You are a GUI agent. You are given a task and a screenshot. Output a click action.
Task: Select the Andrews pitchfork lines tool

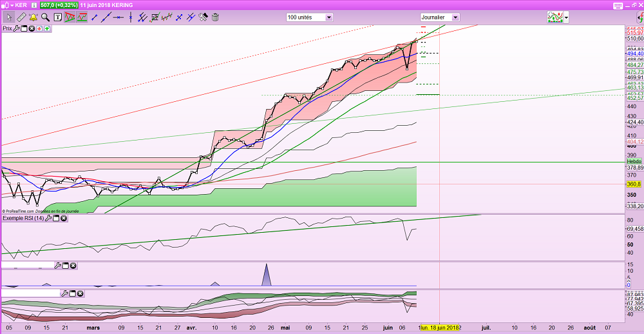[x=191, y=17]
